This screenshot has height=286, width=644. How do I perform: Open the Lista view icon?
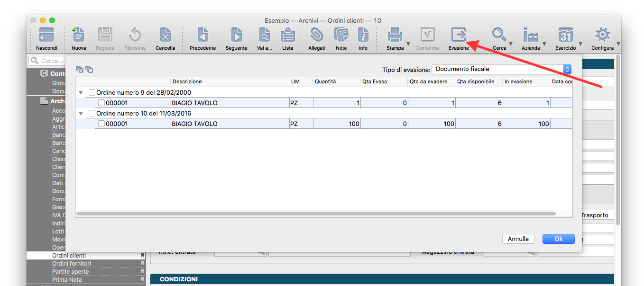[x=287, y=36]
